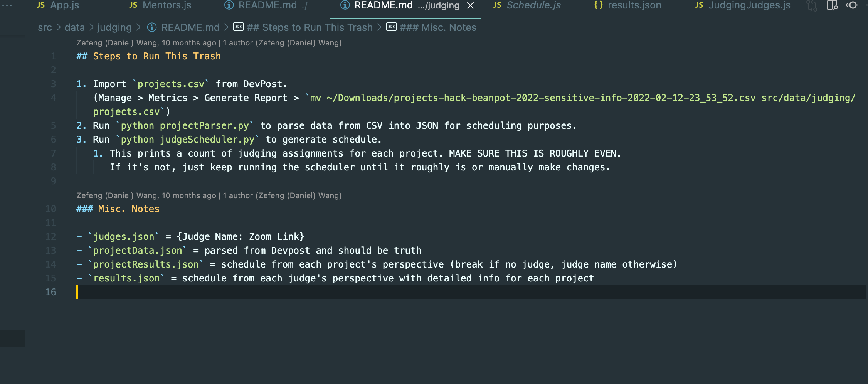Expand the 'judging' breadcrumb folder
868x384 pixels.
tap(115, 27)
